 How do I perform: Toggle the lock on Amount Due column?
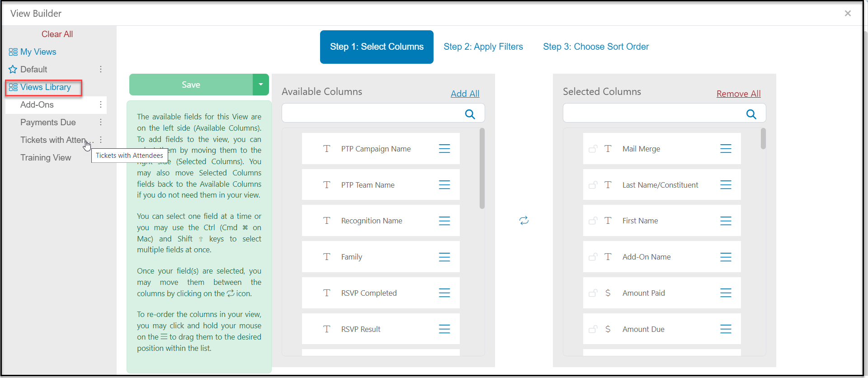593,329
